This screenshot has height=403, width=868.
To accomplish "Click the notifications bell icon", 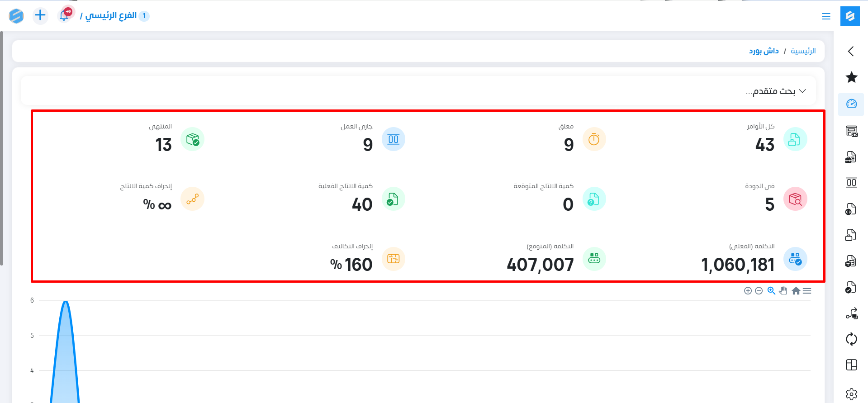I will coord(64,16).
